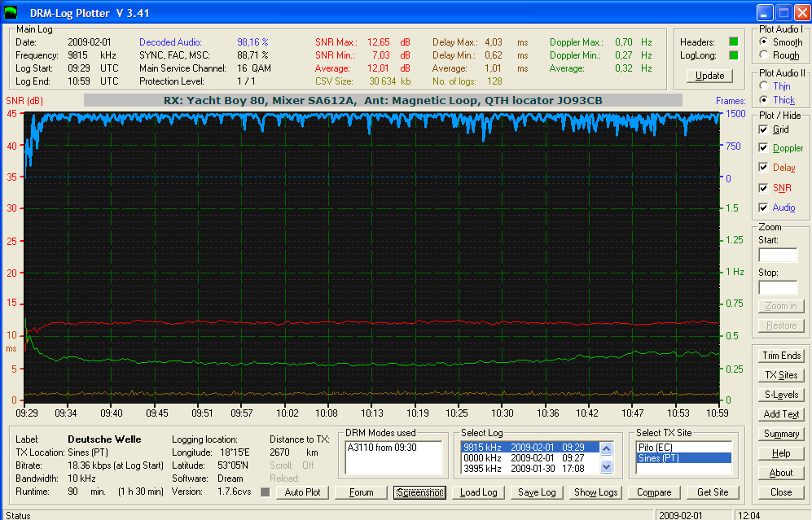The width and height of the screenshot is (812, 520).
Task: Click the Deutsche Welle label
Action: pos(104,439)
